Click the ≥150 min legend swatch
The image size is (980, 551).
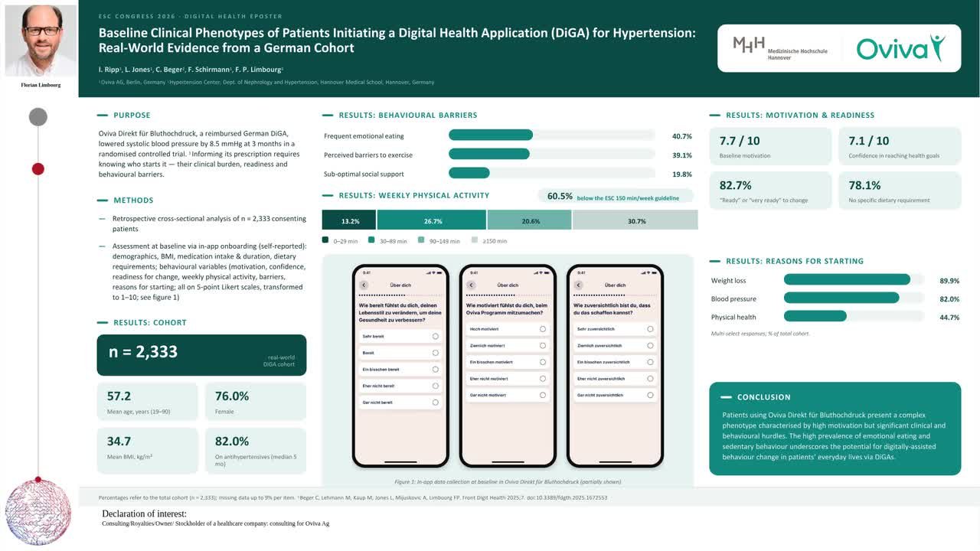475,240
